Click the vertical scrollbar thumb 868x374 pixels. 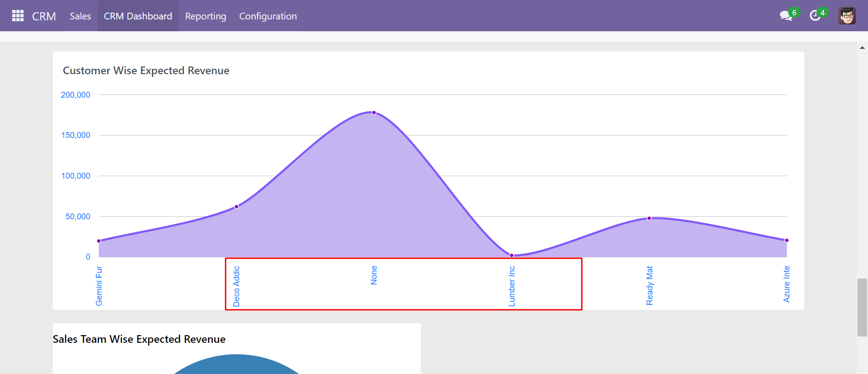(862, 308)
